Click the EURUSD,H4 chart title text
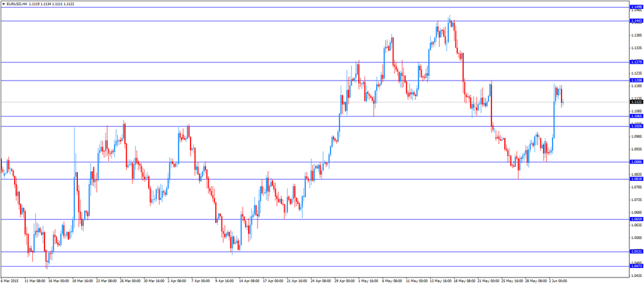Image resolution: width=644 pixels, height=284 pixels. point(17,3)
